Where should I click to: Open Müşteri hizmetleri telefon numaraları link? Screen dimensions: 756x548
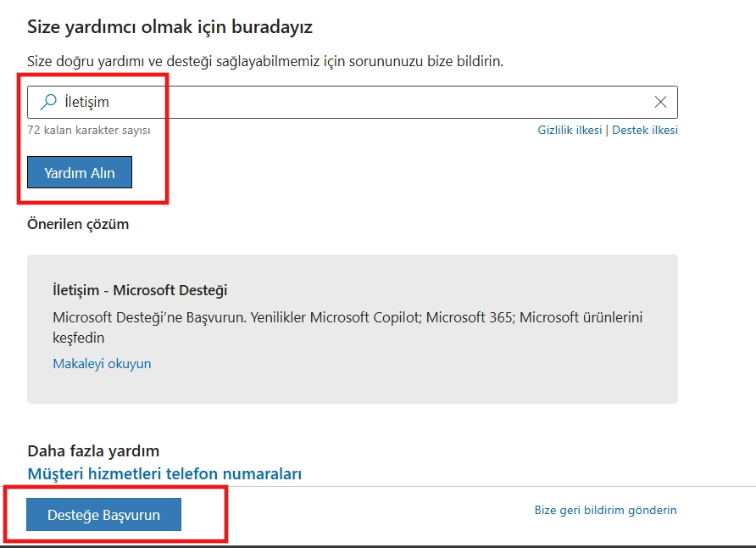click(164, 473)
